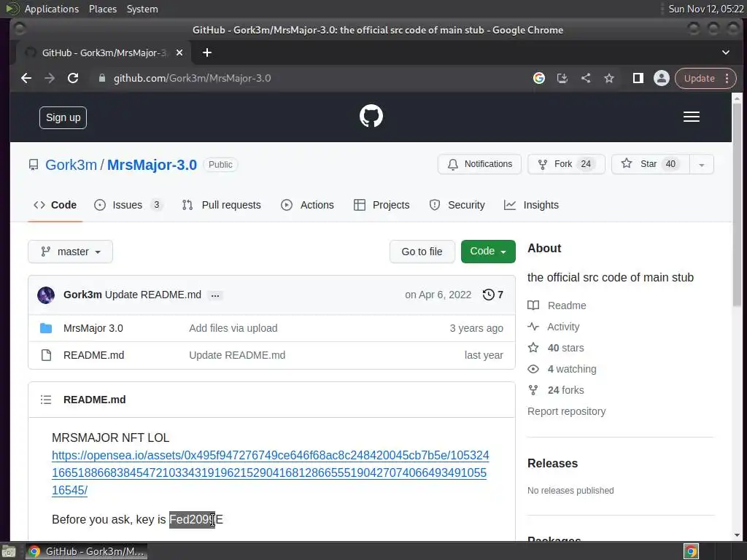View the 40 stars link
The height and width of the screenshot is (560, 747).
[565, 348]
